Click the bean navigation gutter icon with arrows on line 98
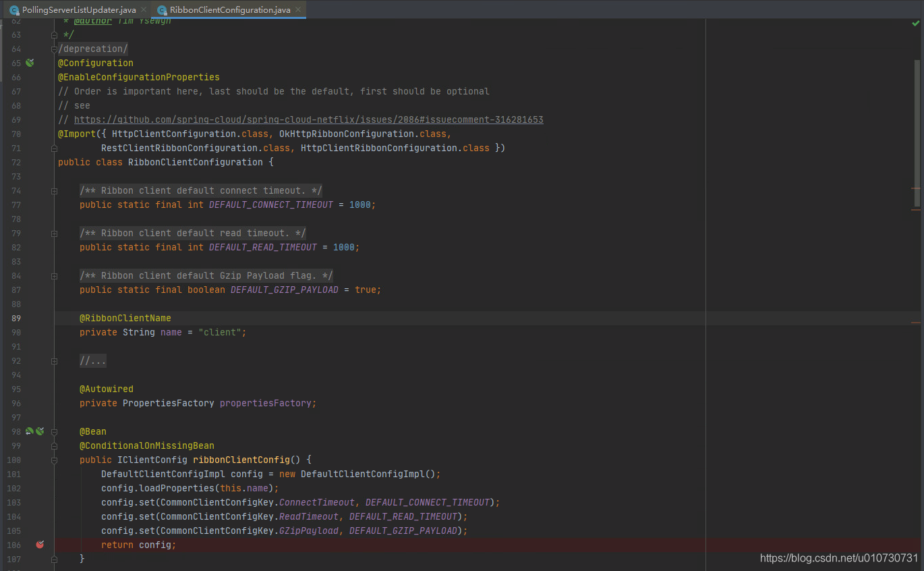 30,431
